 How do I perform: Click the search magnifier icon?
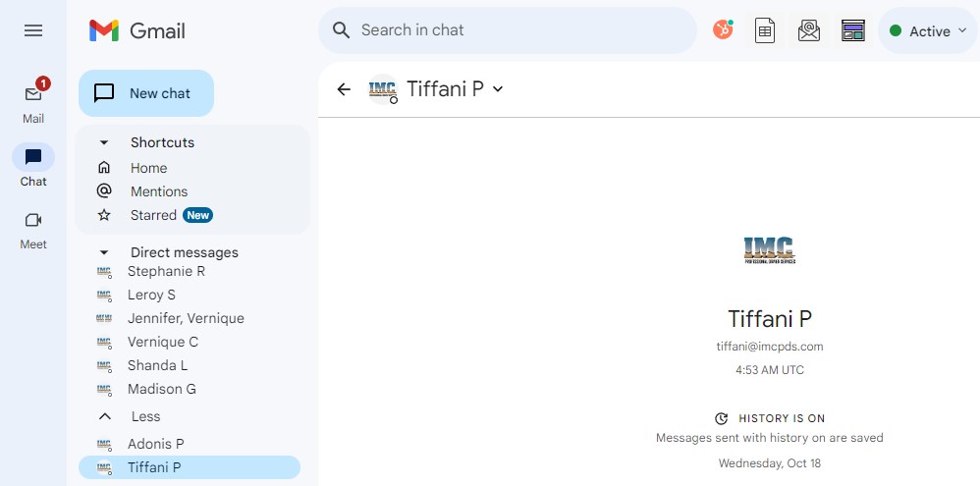click(342, 30)
